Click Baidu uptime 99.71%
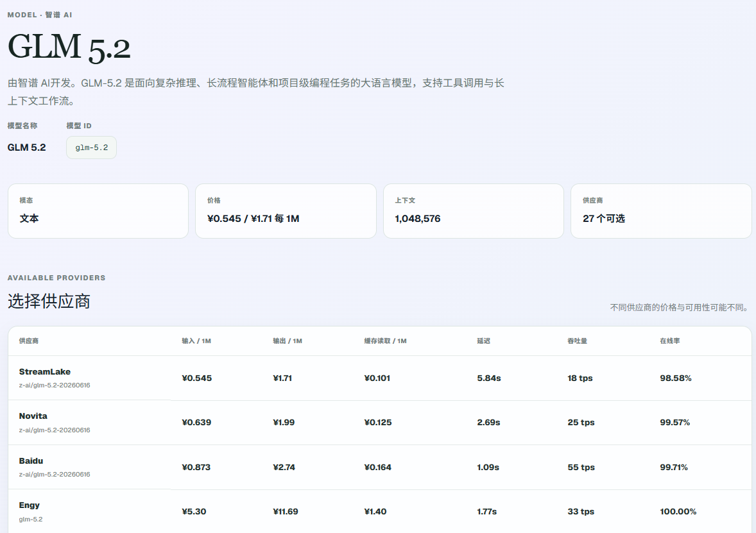The width and height of the screenshot is (756, 533). click(674, 468)
